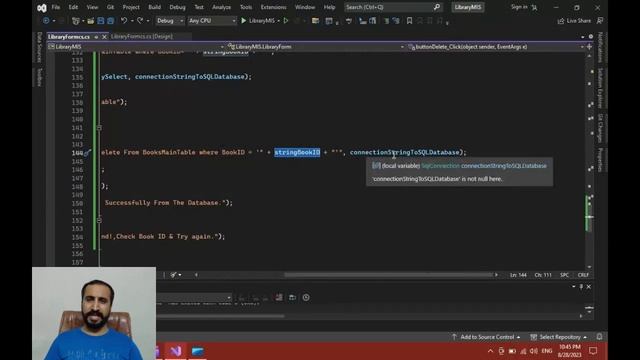Click the CRLF line ending indicator
640x360 pixels.
click(x=583, y=275)
